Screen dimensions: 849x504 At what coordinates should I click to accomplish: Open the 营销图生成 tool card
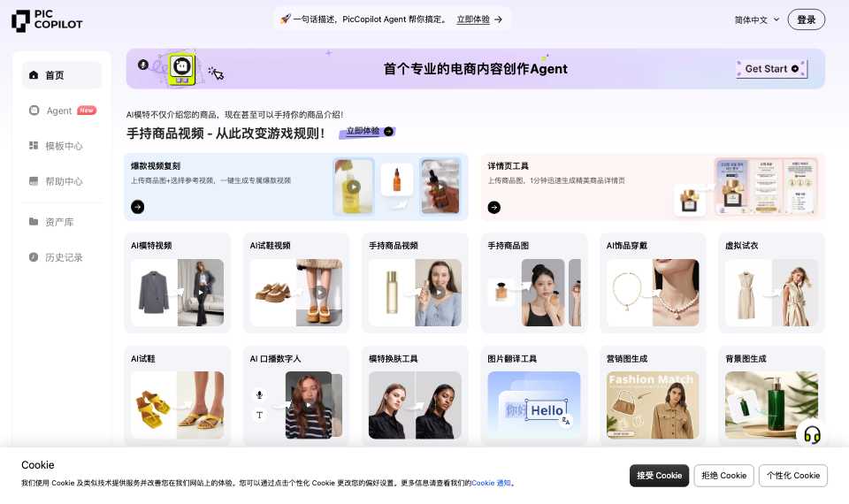[x=653, y=396]
